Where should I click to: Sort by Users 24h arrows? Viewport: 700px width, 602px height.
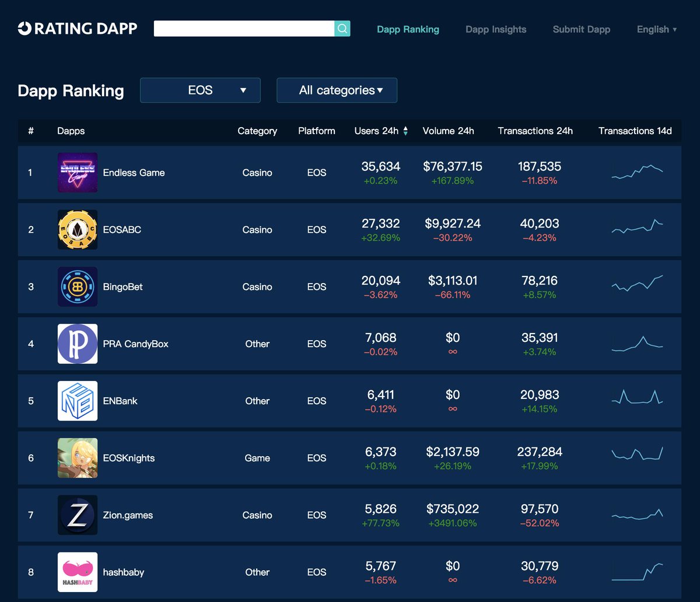(405, 131)
